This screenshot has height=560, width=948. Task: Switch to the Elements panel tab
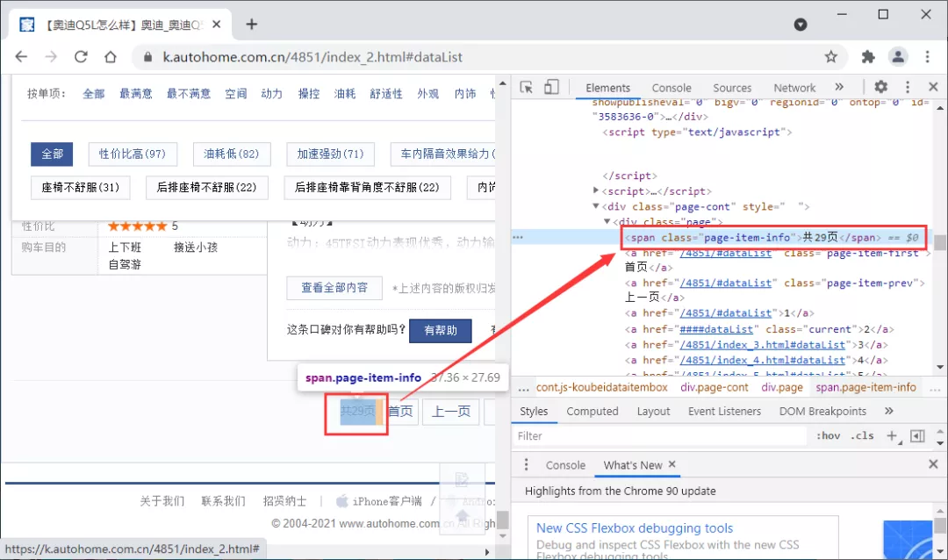607,88
